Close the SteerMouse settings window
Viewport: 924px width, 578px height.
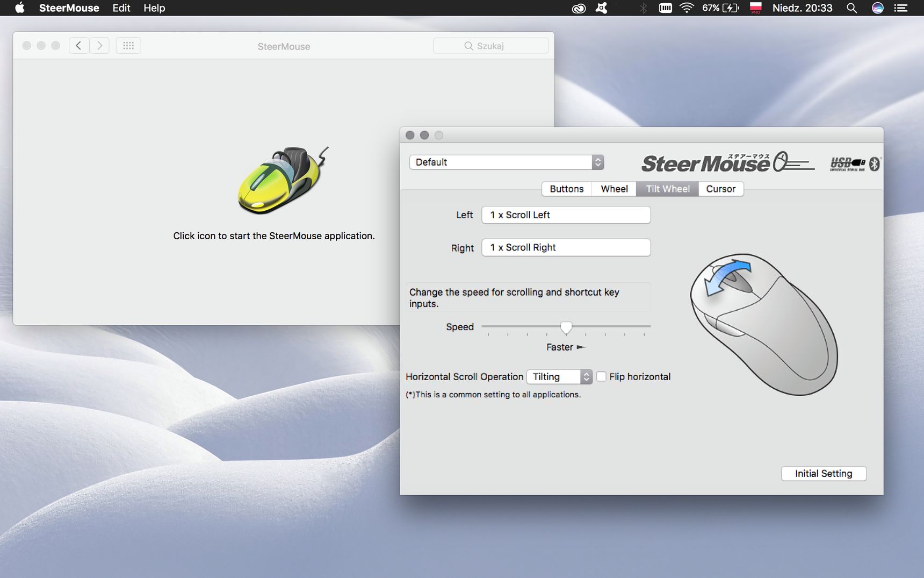410,135
